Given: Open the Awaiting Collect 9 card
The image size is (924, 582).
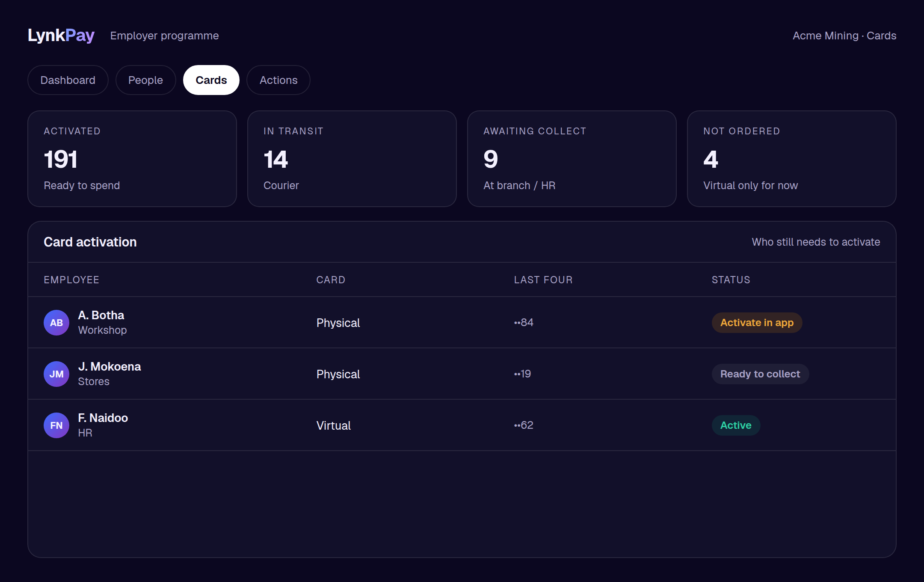Looking at the screenshot, I should coord(572,159).
